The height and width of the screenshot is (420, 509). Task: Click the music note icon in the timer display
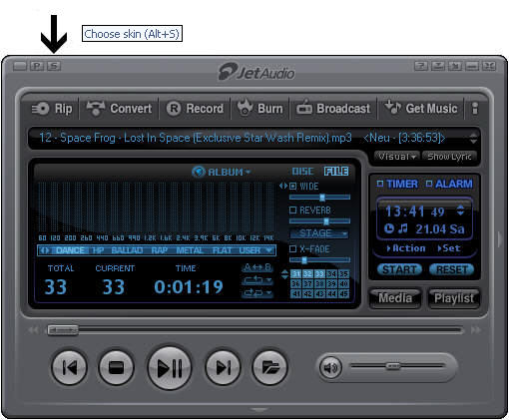(x=403, y=228)
